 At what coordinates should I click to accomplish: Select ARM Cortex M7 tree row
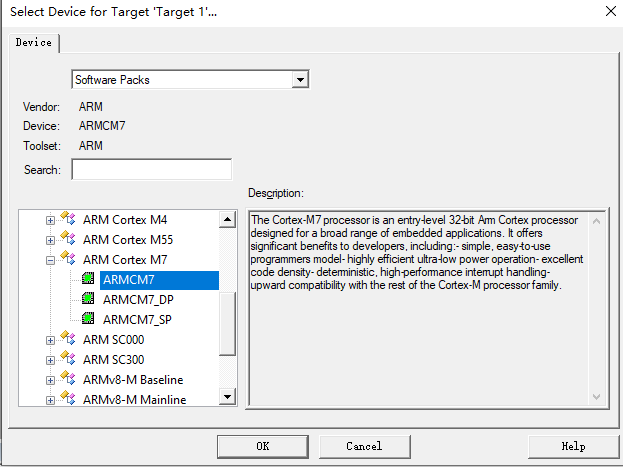point(125,260)
